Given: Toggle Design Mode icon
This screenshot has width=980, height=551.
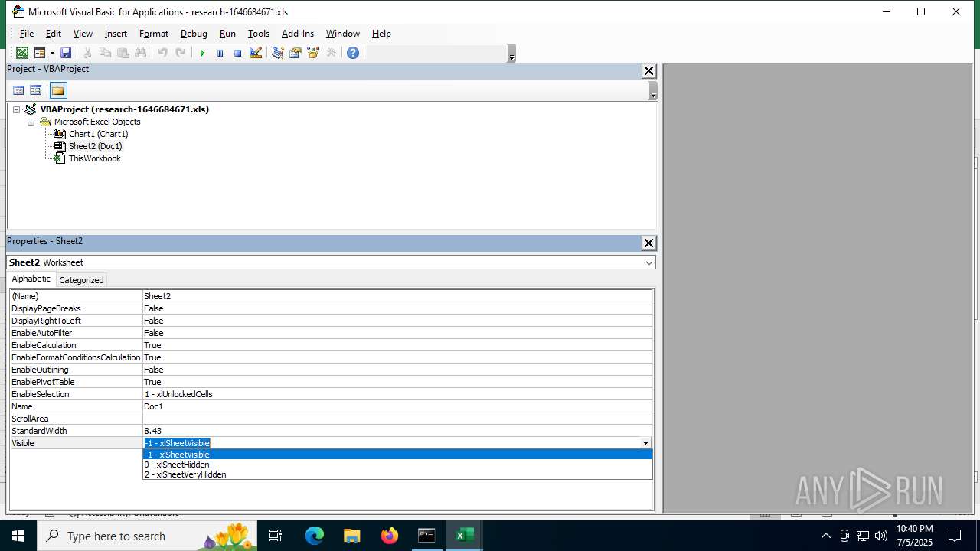Looking at the screenshot, I should (x=256, y=53).
